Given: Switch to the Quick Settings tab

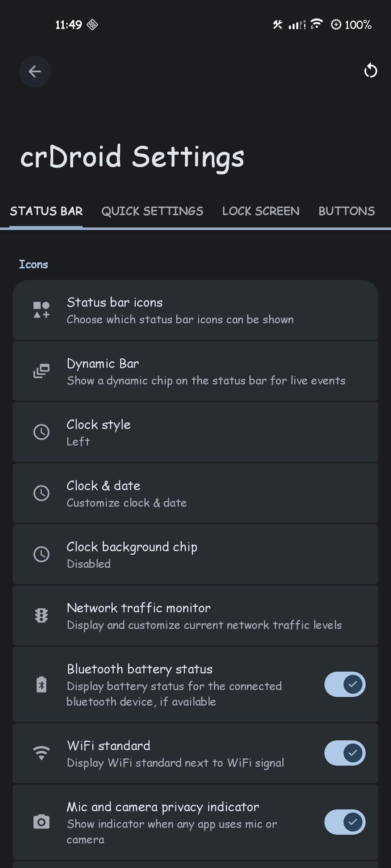Looking at the screenshot, I should 152,211.
